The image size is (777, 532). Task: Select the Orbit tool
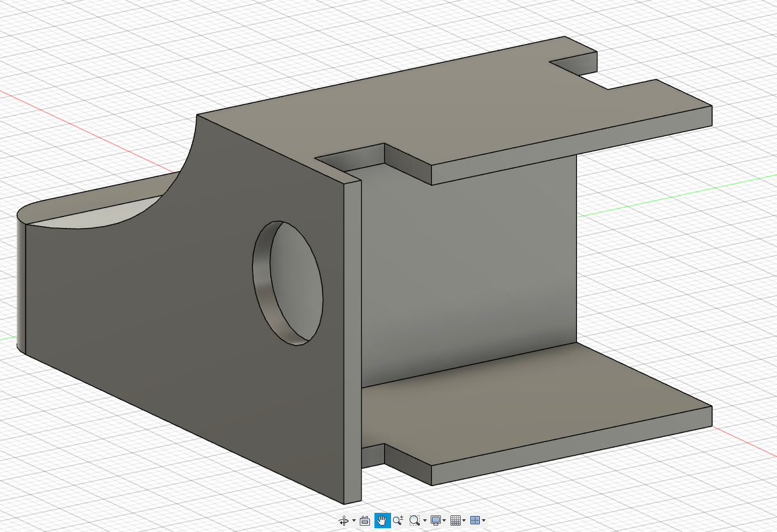tap(344, 520)
